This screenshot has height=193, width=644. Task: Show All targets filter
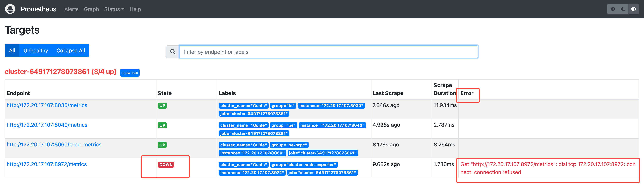(12, 50)
